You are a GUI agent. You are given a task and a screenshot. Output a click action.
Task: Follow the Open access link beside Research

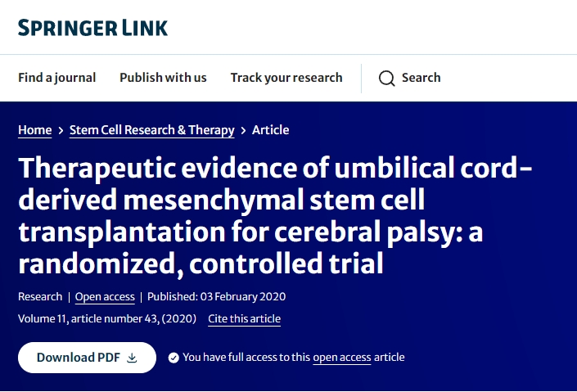coord(105,297)
